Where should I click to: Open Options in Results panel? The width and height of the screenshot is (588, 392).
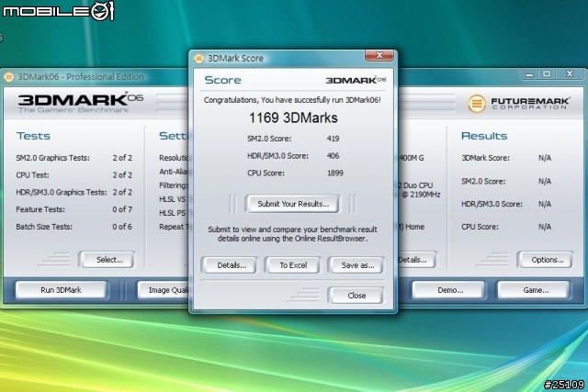click(x=546, y=260)
